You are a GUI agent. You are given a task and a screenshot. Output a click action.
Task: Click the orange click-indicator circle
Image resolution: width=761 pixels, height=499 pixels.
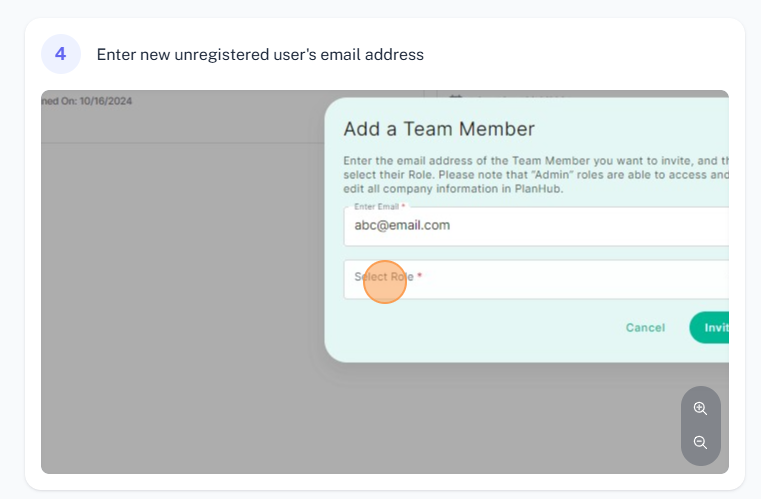click(x=385, y=282)
